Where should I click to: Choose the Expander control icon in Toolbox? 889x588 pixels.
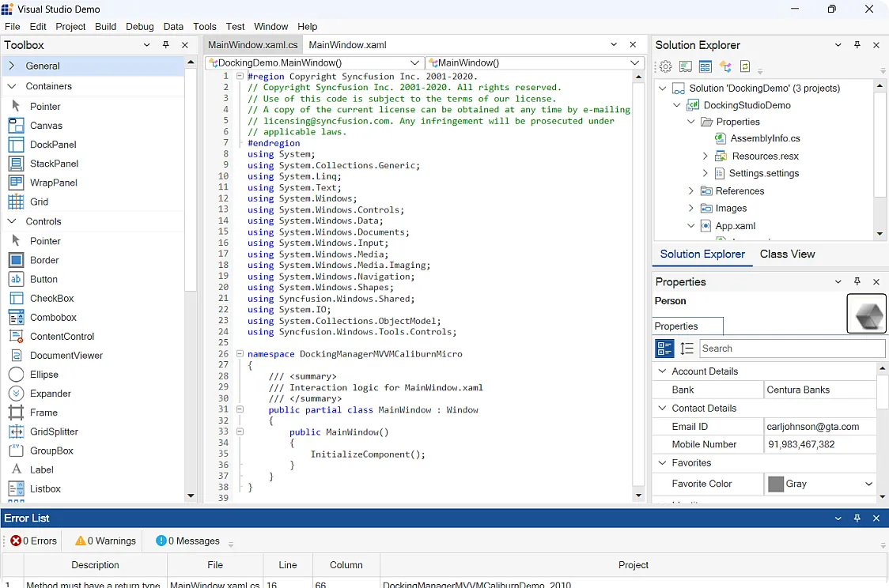(16, 393)
